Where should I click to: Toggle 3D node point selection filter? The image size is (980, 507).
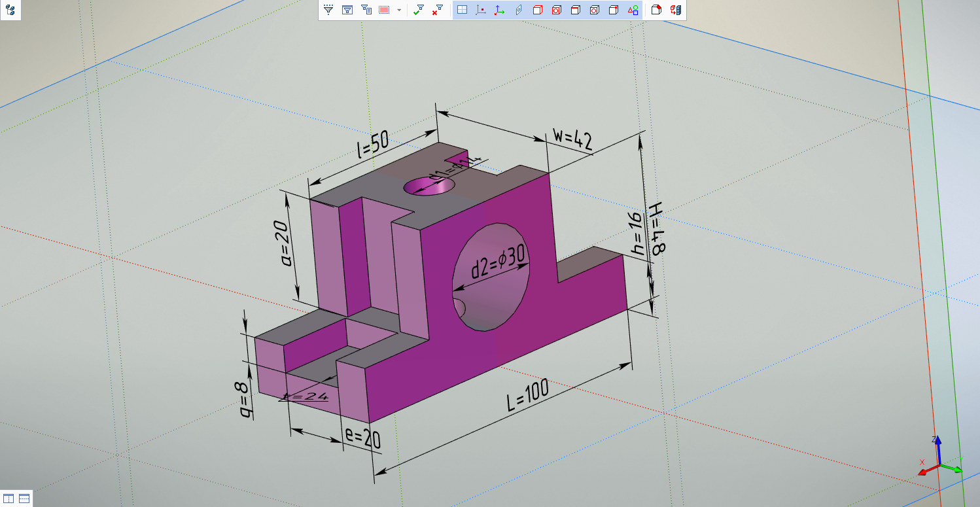coord(481,10)
